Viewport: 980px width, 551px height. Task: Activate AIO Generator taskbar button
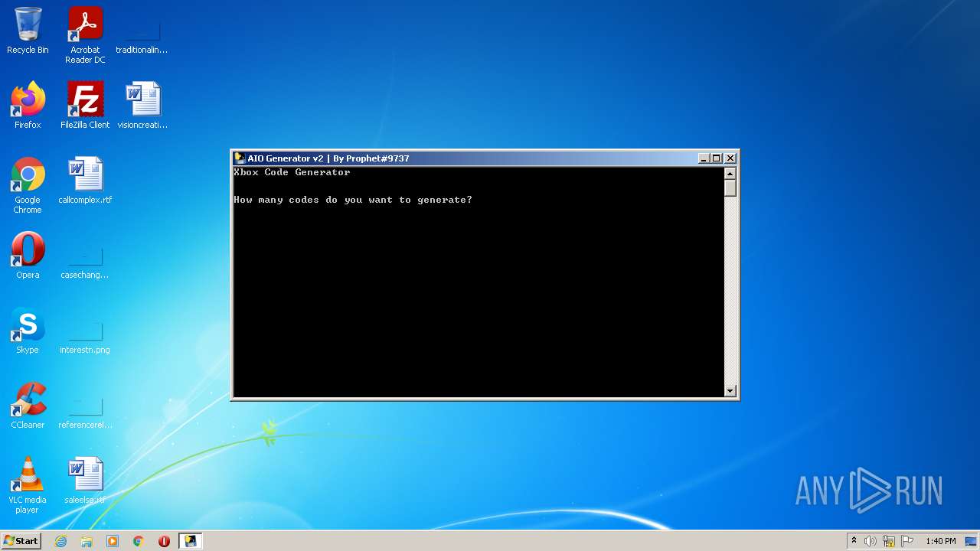[190, 541]
